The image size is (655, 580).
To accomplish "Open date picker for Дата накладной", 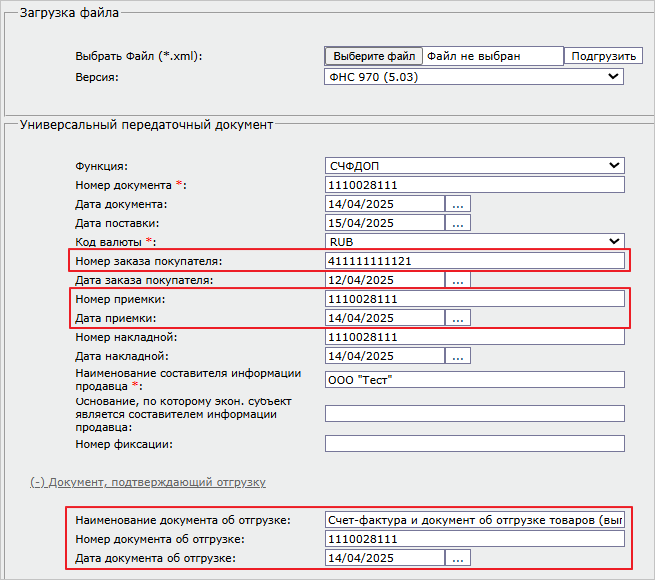I will 458,356.
